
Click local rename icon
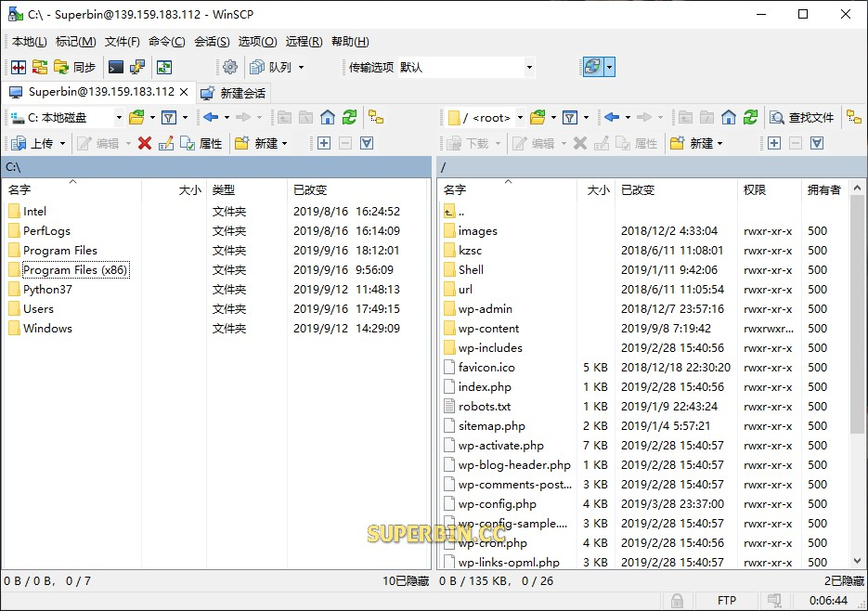(166, 144)
